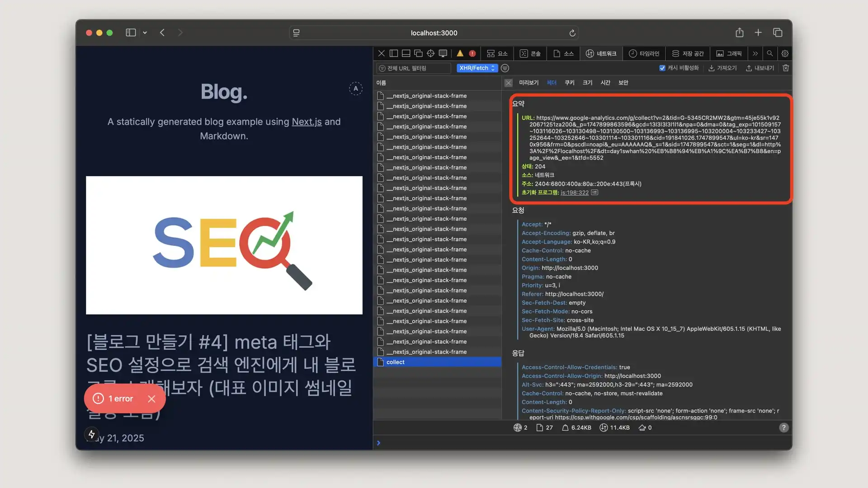Switch to the 저장 공간 tab
868x488 pixels.
pyautogui.click(x=688, y=53)
